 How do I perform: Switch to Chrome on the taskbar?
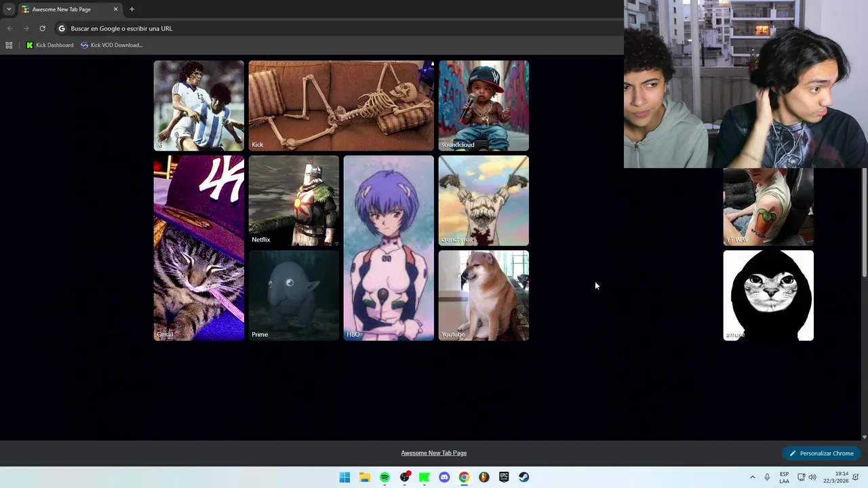click(464, 477)
